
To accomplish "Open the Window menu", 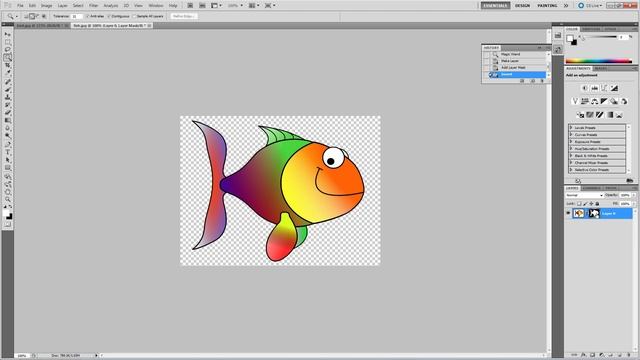I will pos(156,6).
